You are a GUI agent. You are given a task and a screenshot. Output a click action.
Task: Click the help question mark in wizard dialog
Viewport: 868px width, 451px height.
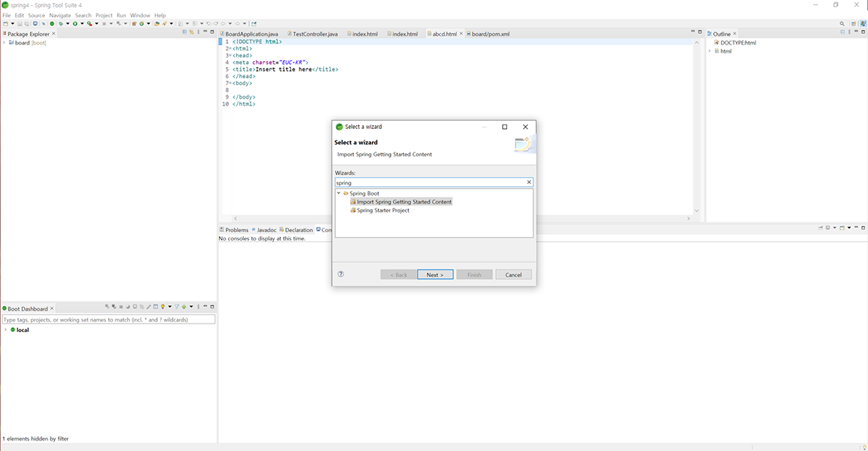[341, 274]
